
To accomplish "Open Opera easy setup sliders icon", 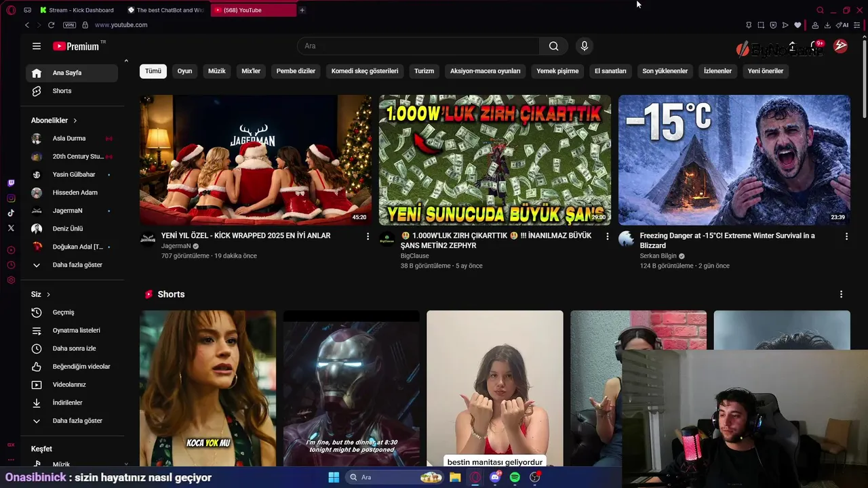I will (857, 25).
